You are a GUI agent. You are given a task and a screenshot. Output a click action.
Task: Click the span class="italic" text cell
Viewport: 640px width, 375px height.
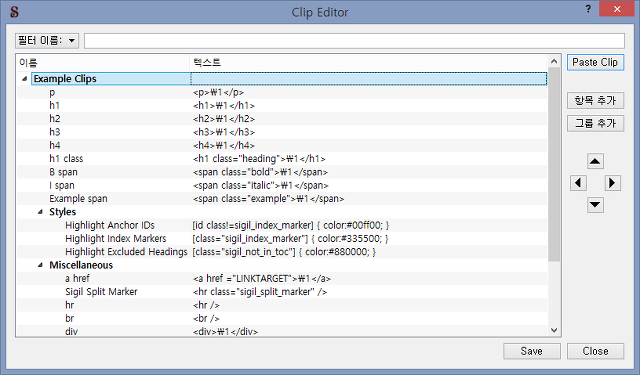coord(260,185)
